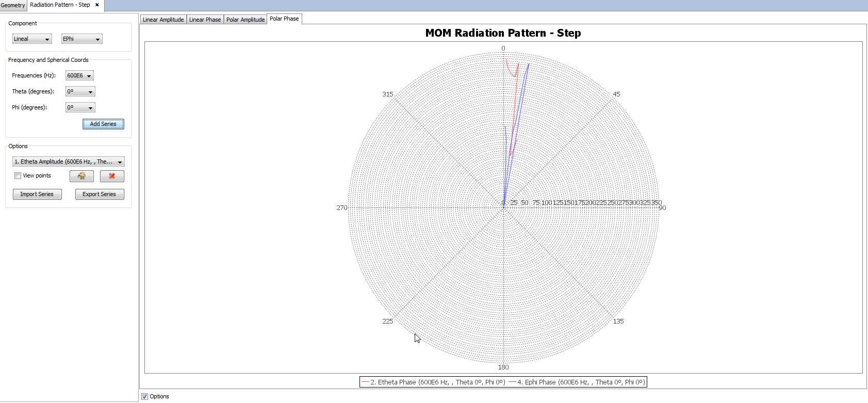Screen dimensions: 868x403
Task: Expand the Etheta Amplitude series selector
Action: (68, 162)
